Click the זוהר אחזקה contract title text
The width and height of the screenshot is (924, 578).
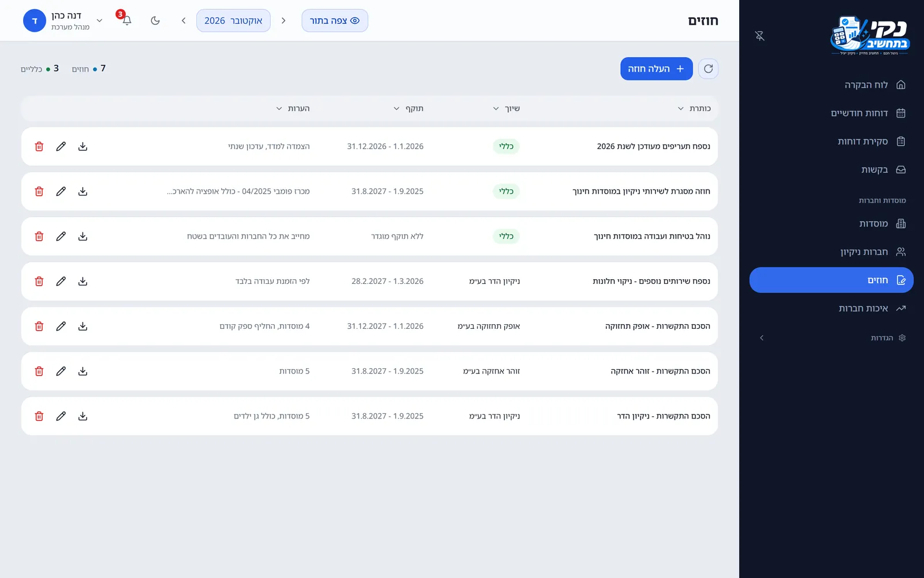tap(661, 371)
